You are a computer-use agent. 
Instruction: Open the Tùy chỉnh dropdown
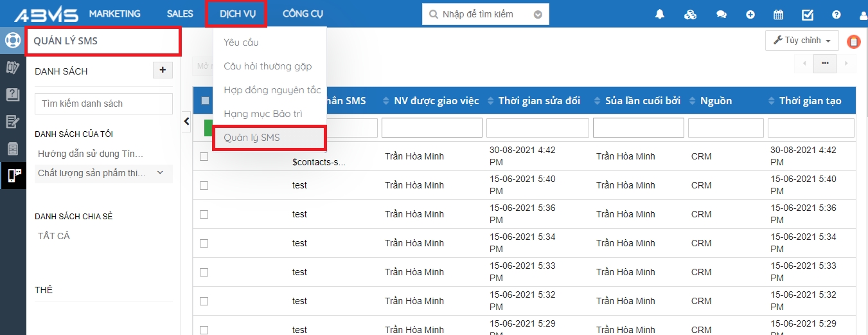[801, 41]
